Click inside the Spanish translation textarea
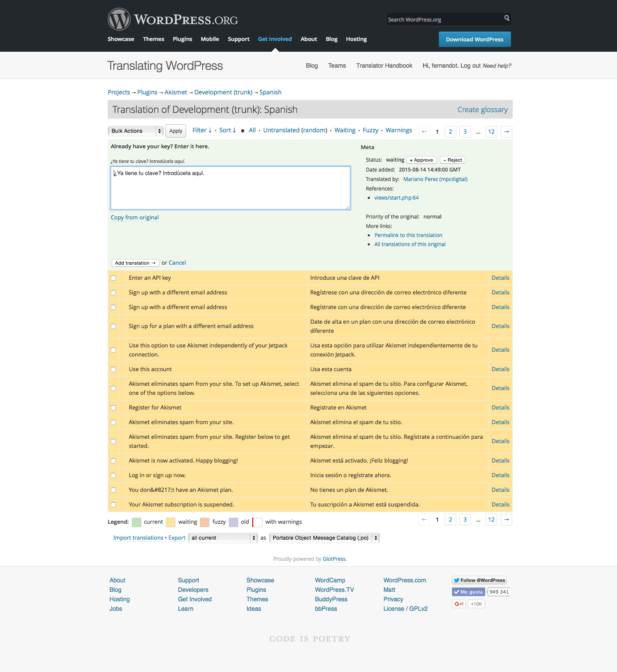 [x=231, y=188]
